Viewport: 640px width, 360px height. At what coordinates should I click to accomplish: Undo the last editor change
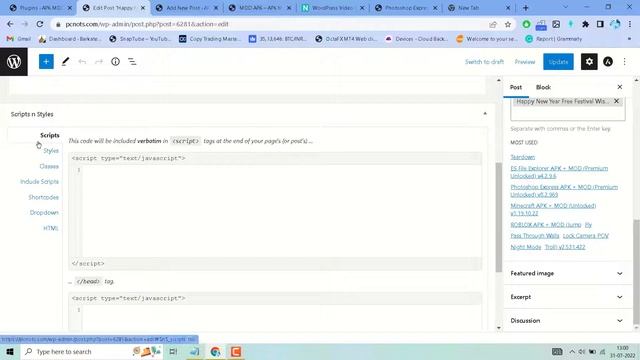[82, 62]
